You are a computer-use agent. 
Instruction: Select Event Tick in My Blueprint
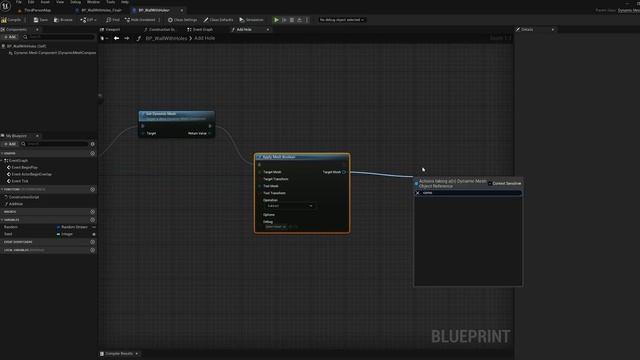click(x=20, y=181)
